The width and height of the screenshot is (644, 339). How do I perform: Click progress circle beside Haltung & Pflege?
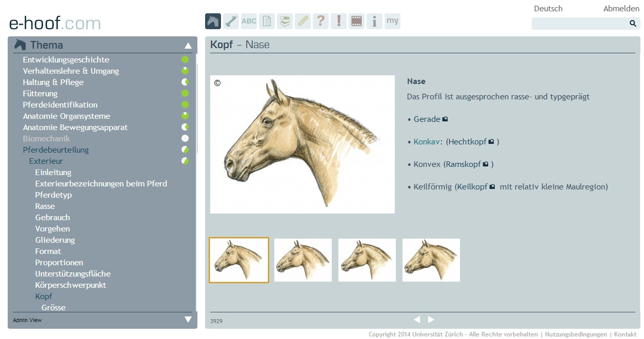(x=185, y=82)
